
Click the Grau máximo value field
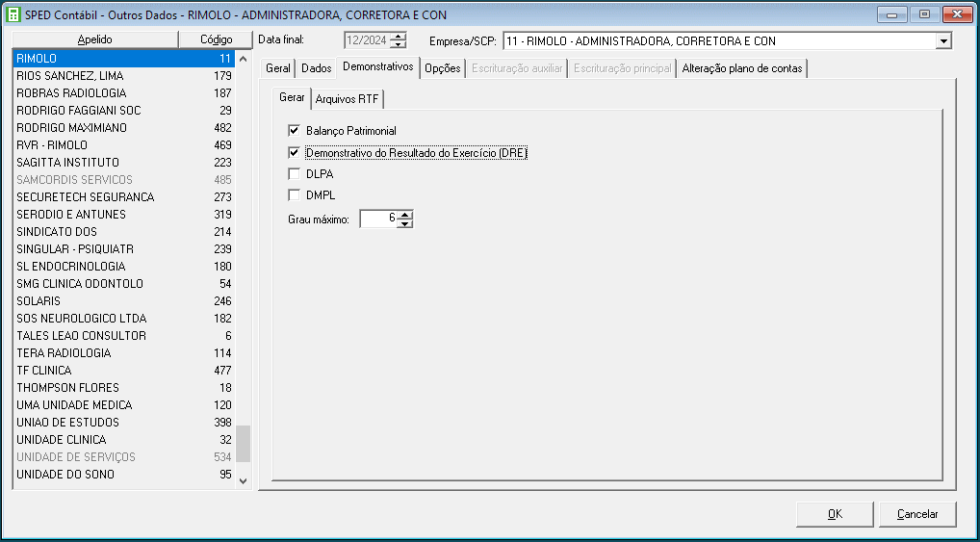(x=378, y=219)
